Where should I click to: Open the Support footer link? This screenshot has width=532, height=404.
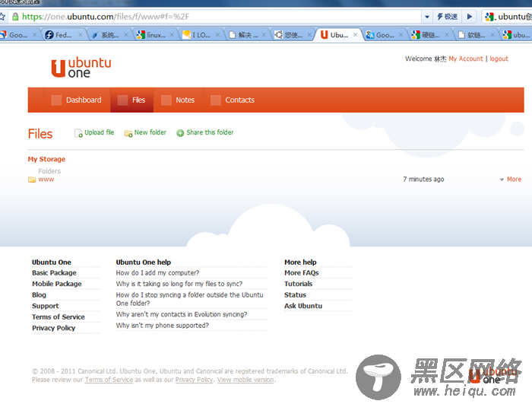[x=46, y=306]
